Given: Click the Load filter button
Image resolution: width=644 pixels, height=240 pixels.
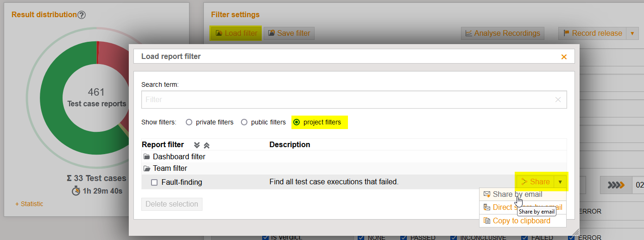Looking at the screenshot, I should pyautogui.click(x=236, y=33).
